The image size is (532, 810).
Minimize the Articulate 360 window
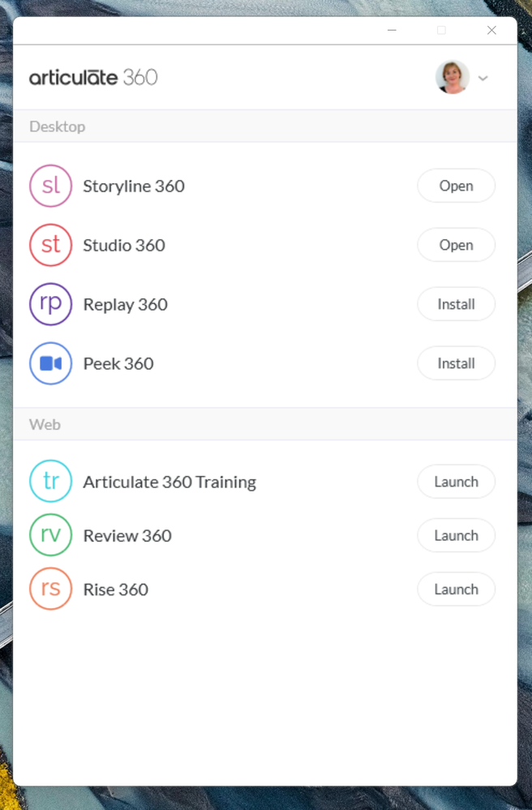(x=392, y=31)
